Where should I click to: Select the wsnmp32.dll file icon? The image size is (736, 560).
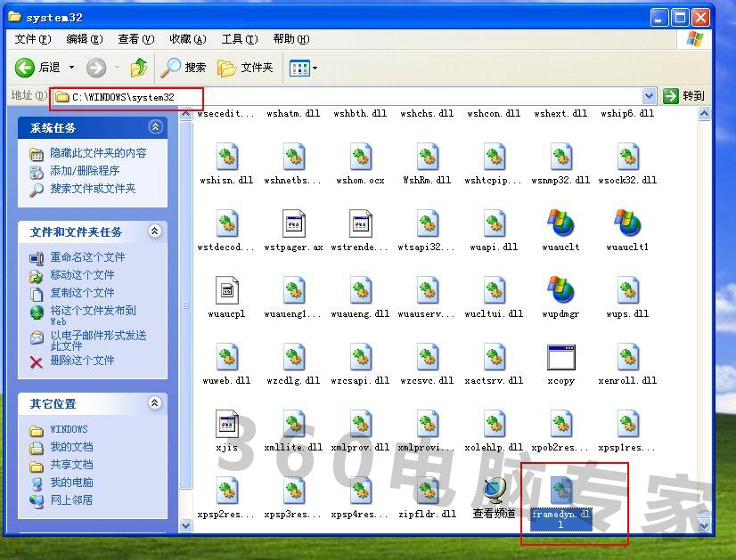pyautogui.click(x=561, y=157)
